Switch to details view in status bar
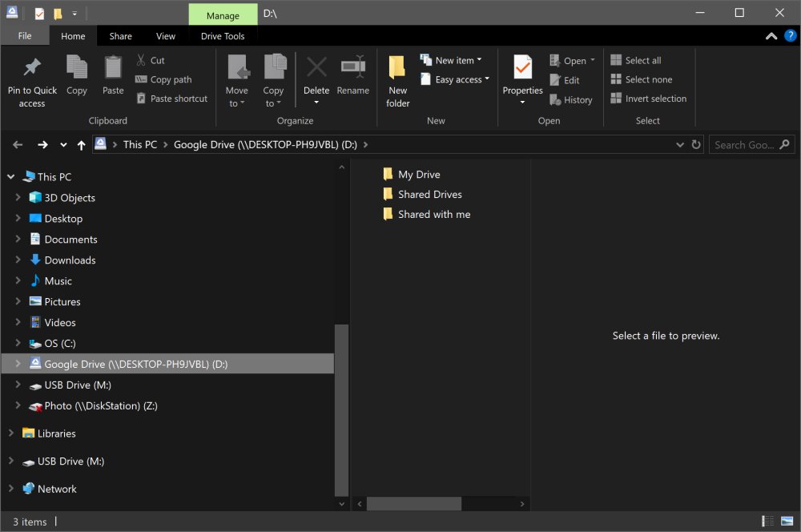Image resolution: width=801 pixels, height=532 pixels. click(767, 521)
